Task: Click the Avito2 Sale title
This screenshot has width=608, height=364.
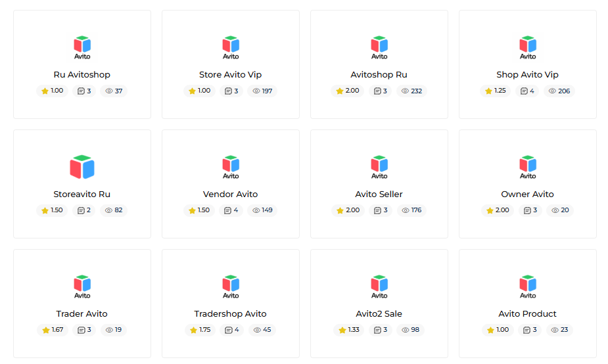Action: coord(379,313)
